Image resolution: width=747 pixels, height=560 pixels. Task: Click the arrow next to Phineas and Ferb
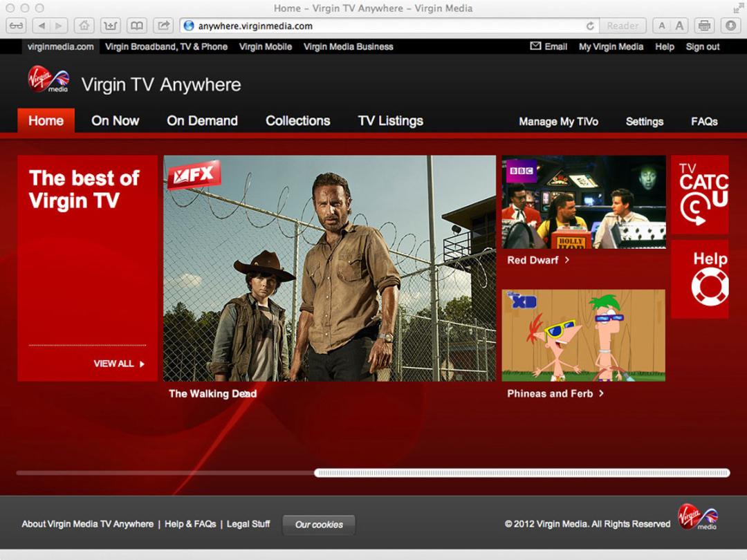point(601,393)
